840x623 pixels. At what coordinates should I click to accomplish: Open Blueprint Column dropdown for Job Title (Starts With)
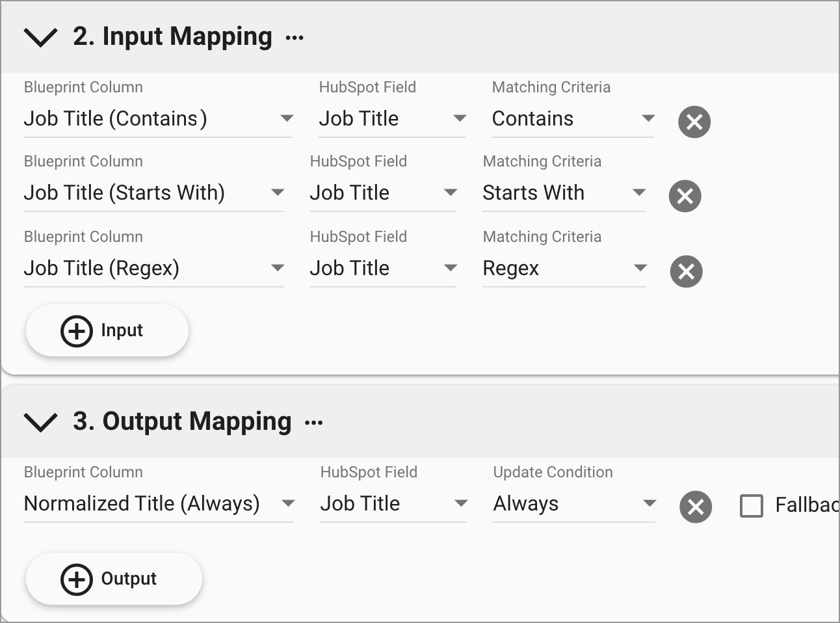[x=153, y=193]
